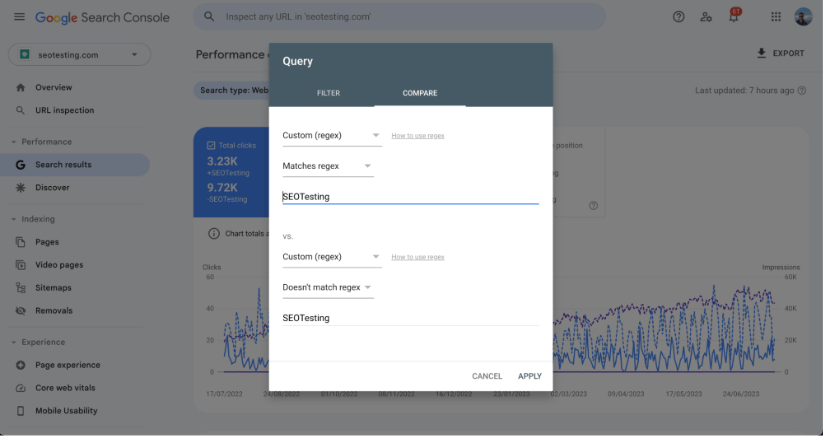
Task: Open the Matches regex dropdown
Action: pyautogui.click(x=328, y=166)
